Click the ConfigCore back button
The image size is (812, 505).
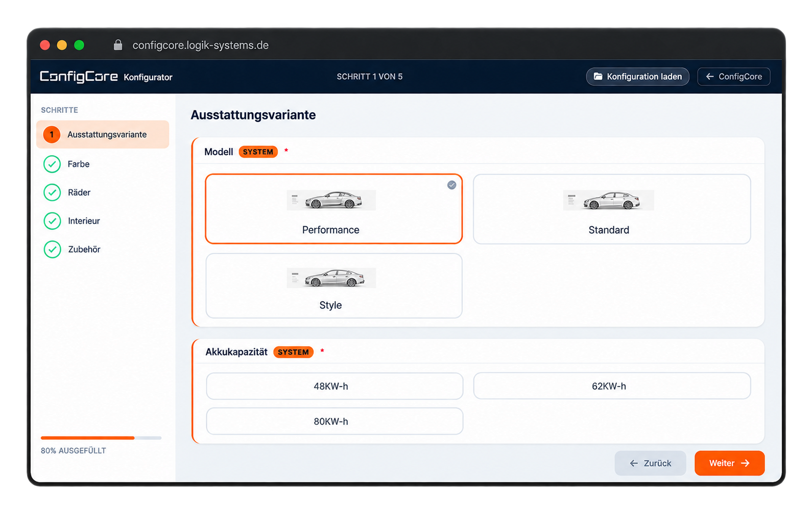coord(733,77)
